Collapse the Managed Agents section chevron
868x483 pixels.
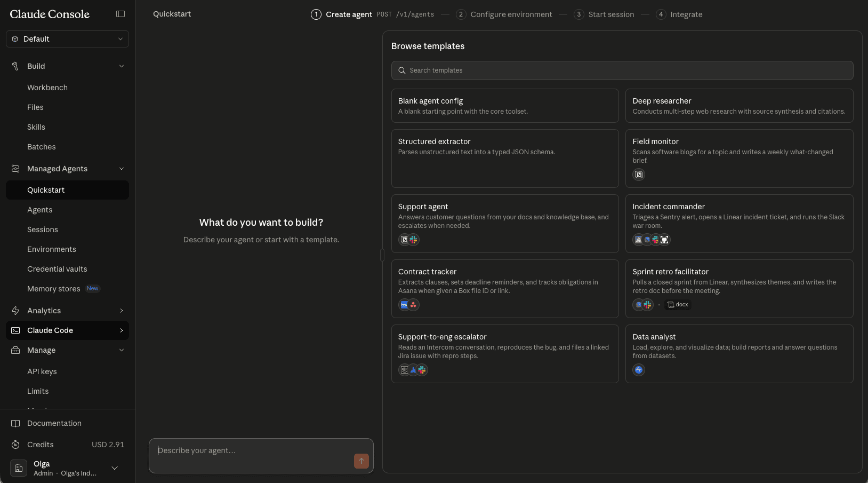(122, 169)
